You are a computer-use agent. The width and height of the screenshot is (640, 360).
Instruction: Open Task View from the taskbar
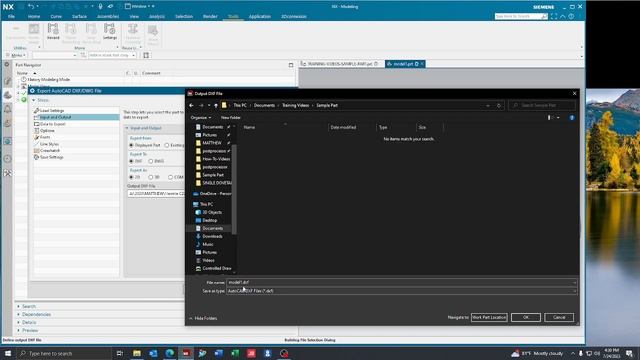point(120,353)
